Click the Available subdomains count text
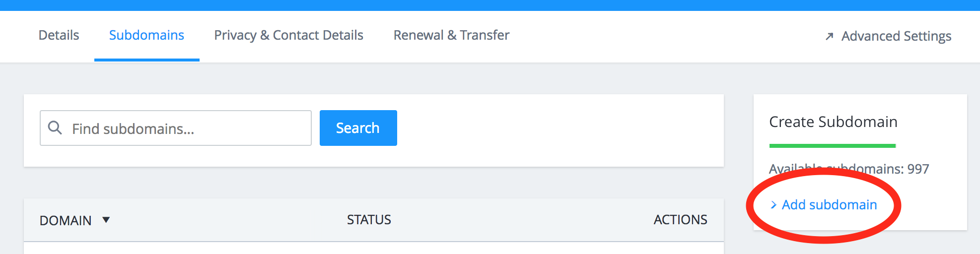 (849, 169)
